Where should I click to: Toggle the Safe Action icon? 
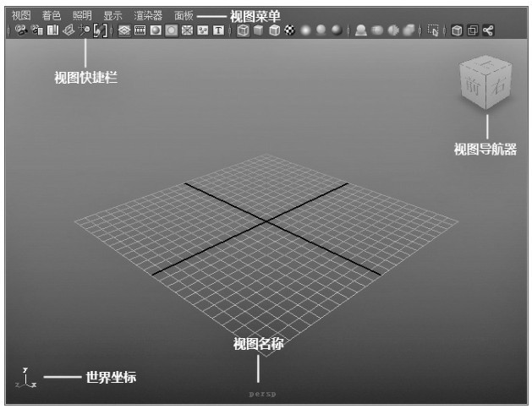coord(202,30)
